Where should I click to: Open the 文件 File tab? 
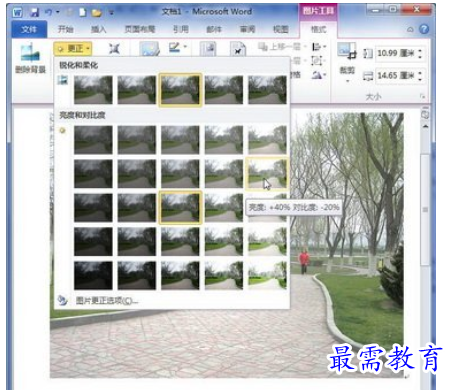29,29
